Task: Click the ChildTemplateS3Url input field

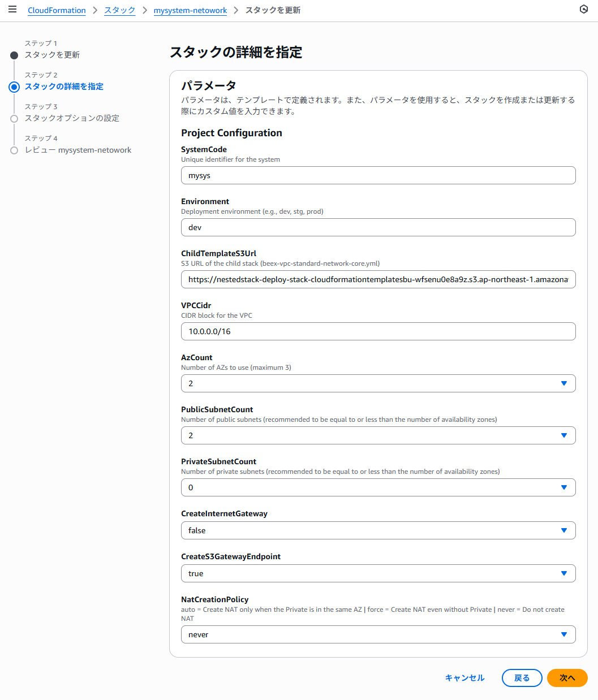Action: tap(378, 279)
